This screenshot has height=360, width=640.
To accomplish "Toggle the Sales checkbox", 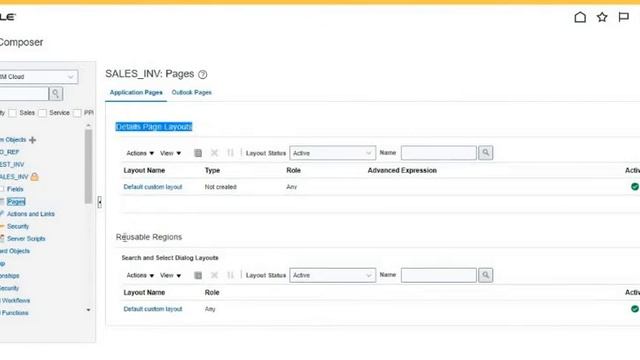I will pos(13,113).
